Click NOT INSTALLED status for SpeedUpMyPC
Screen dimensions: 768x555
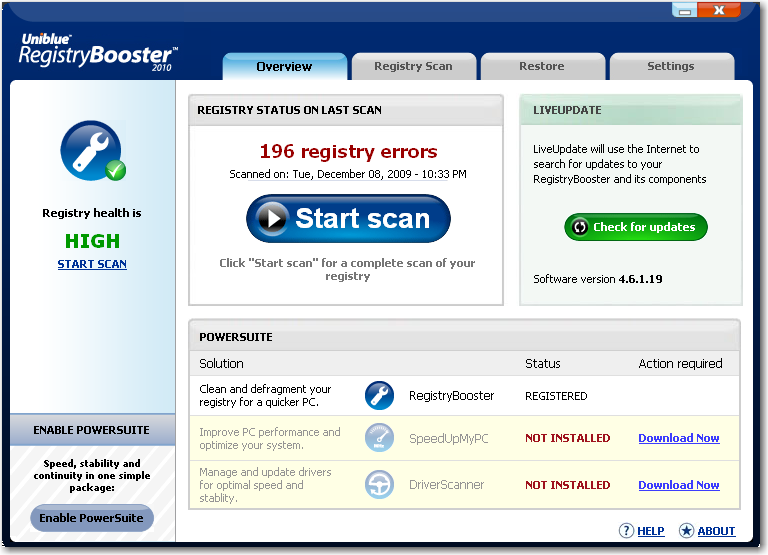coord(568,438)
